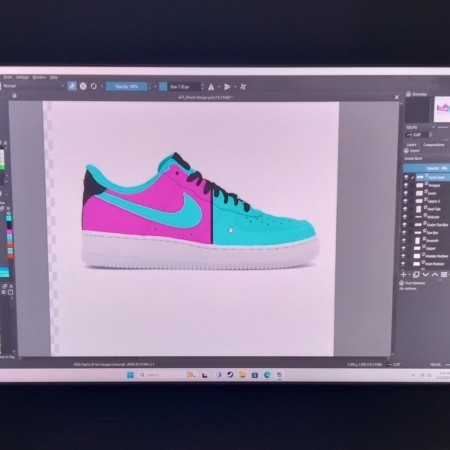The height and width of the screenshot is (450, 450).
Task: Move layer down with the down arrow
Action: [x=425, y=275]
